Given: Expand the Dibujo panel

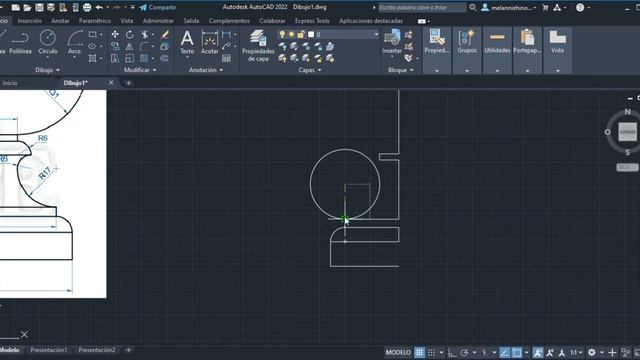Looking at the screenshot, I should [47, 70].
